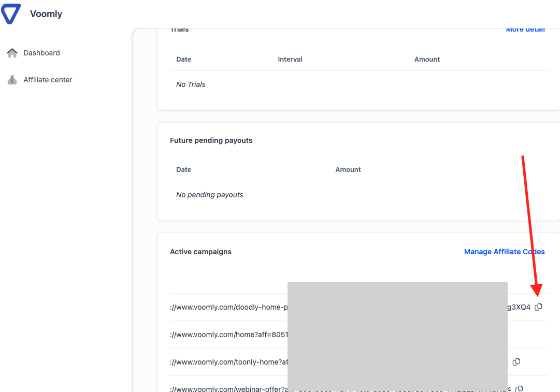560x392 pixels.
Task: Click the Dashboard home icon
Action: click(x=12, y=53)
